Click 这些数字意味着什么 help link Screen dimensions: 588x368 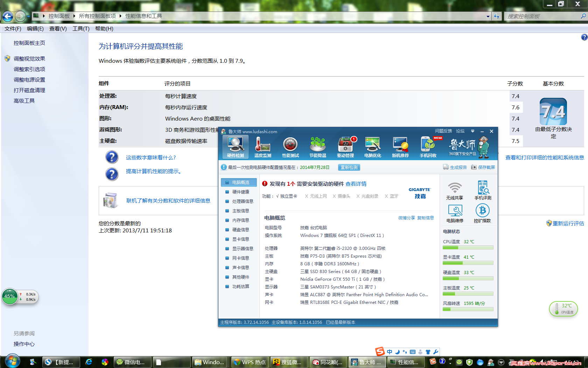pyautogui.click(x=151, y=157)
